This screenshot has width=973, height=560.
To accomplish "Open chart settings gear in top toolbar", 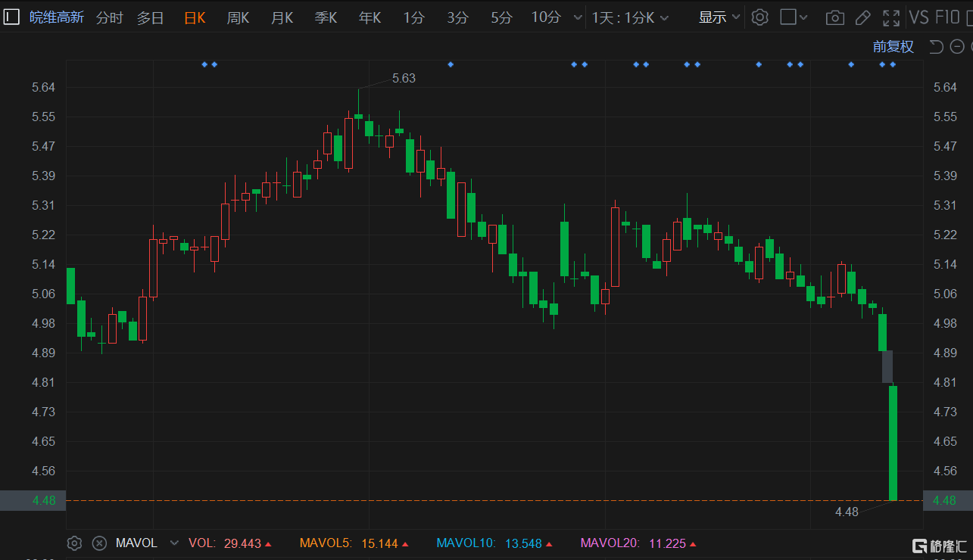I will pos(760,17).
